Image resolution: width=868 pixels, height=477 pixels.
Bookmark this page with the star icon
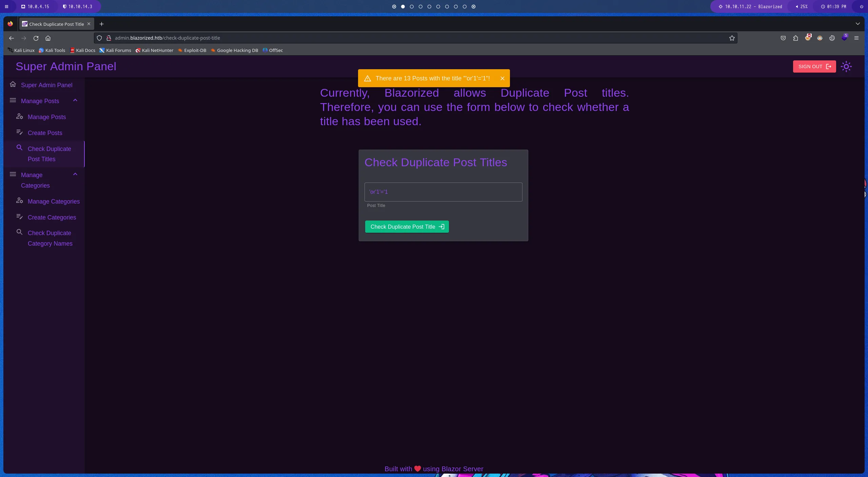[x=732, y=38]
